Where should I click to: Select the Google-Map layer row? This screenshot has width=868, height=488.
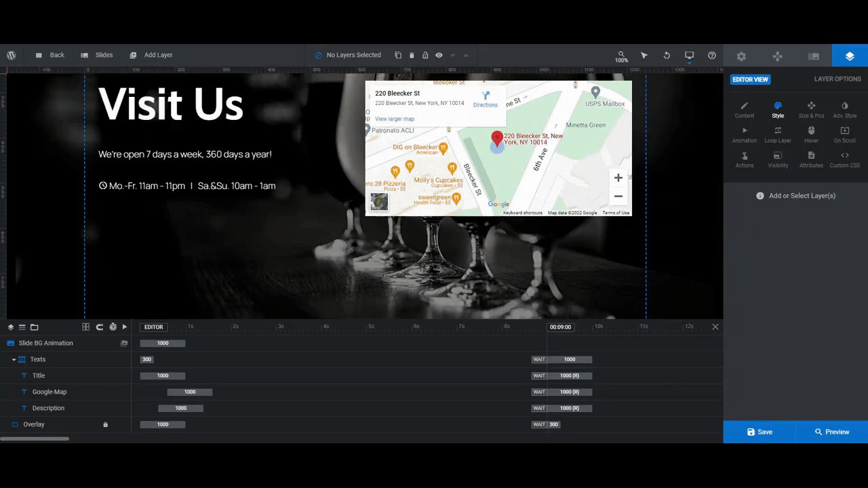[66, 392]
